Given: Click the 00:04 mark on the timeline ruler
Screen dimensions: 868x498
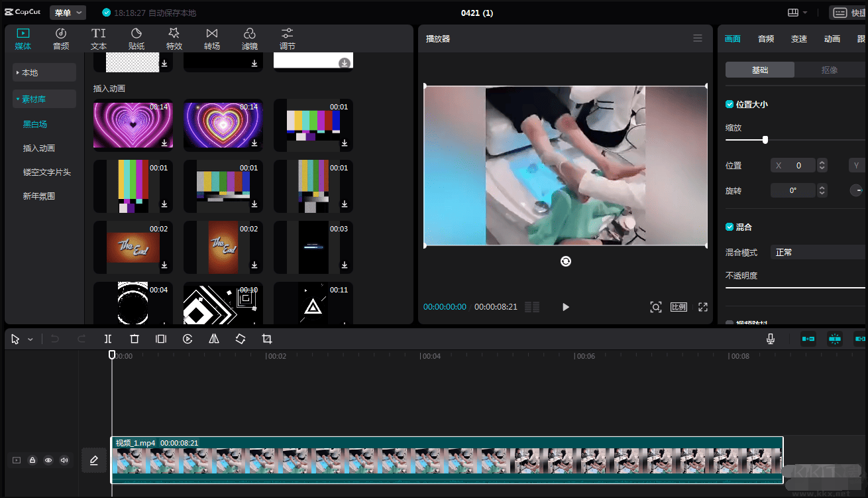Looking at the screenshot, I should coord(431,356).
